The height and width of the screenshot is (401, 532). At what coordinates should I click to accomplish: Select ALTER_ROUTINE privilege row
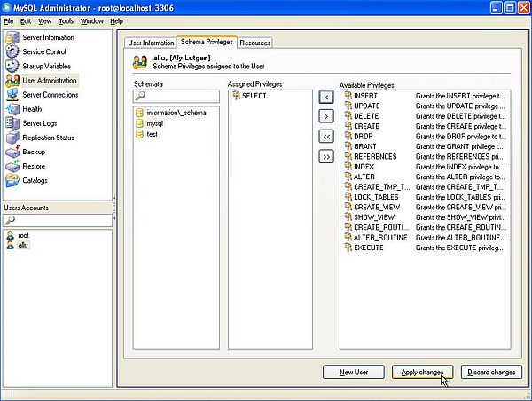(425, 238)
